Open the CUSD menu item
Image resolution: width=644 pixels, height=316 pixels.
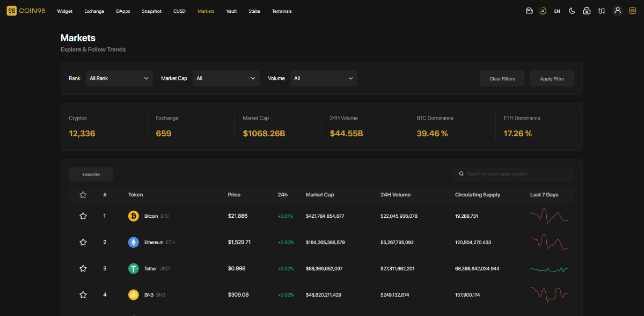click(x=180, y=11)
